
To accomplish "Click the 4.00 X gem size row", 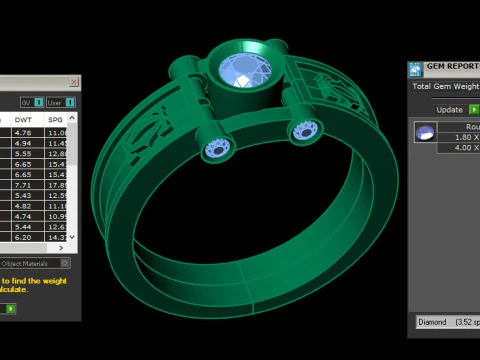I will [458, 148].
